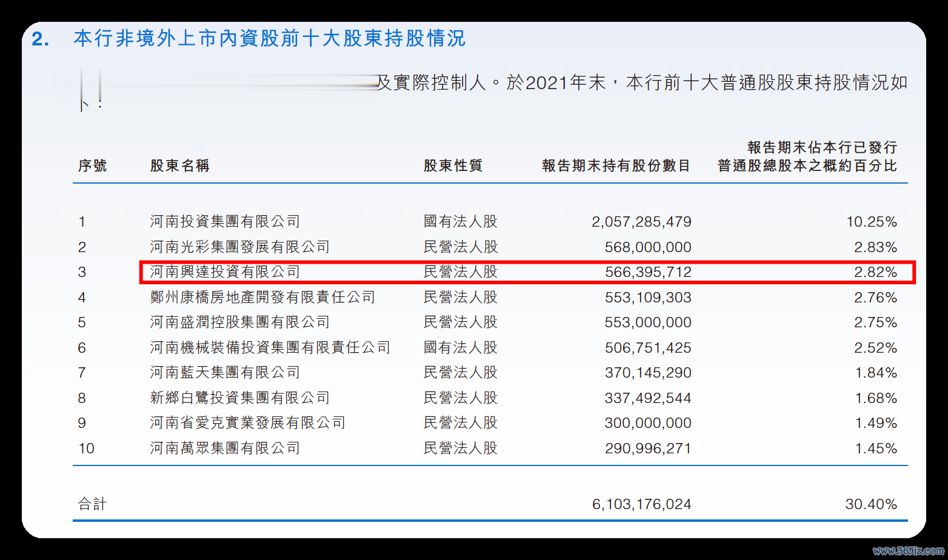Click share count 300,000,000
The width and height of the screenshot is (948, 560).
(x=649, y=423)
